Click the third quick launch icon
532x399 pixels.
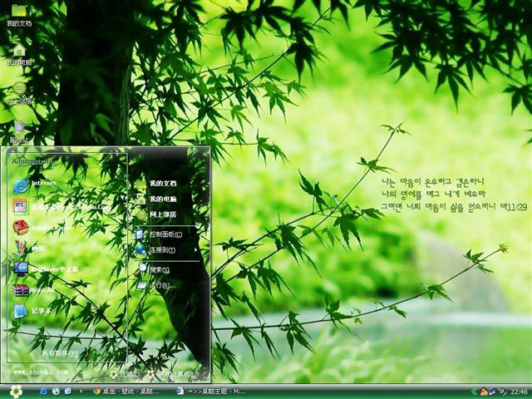[x=68, y=392]
